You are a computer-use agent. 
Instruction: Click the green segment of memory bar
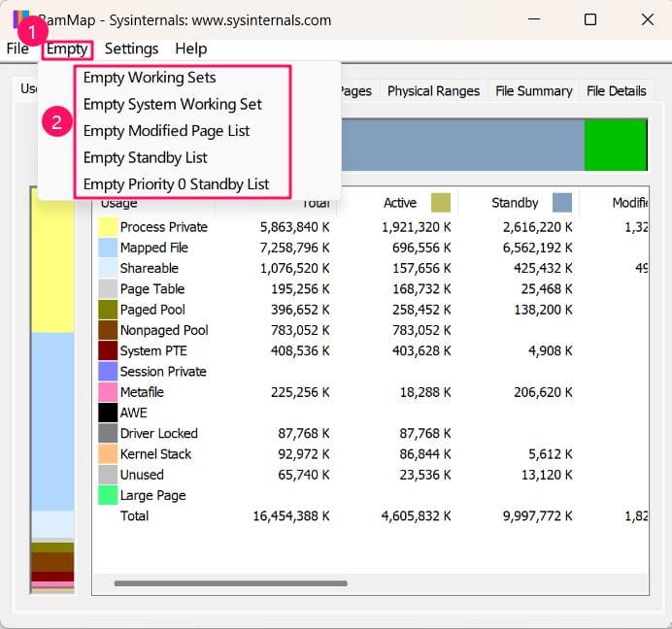click(x=616, y=145)
